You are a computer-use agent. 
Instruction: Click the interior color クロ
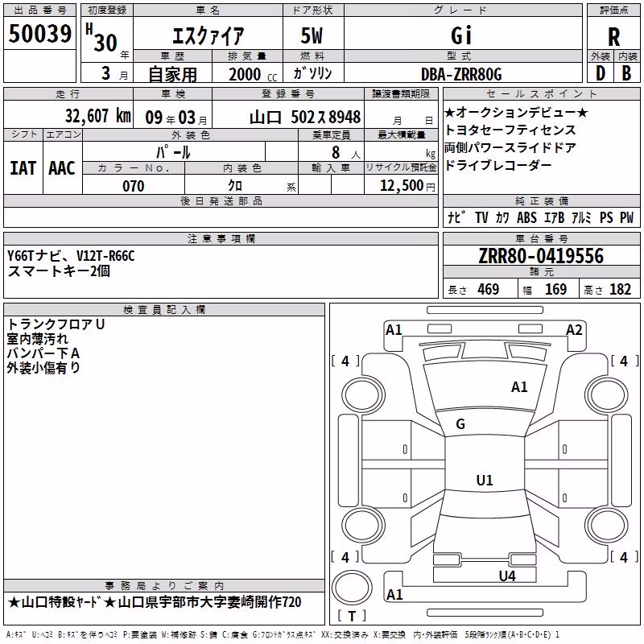pos(235,186)
